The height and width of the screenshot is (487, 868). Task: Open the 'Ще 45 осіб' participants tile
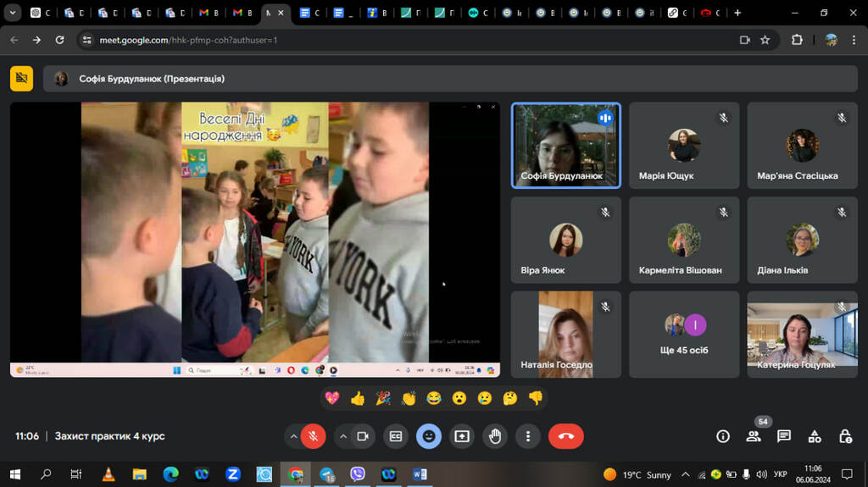point(684,335)
